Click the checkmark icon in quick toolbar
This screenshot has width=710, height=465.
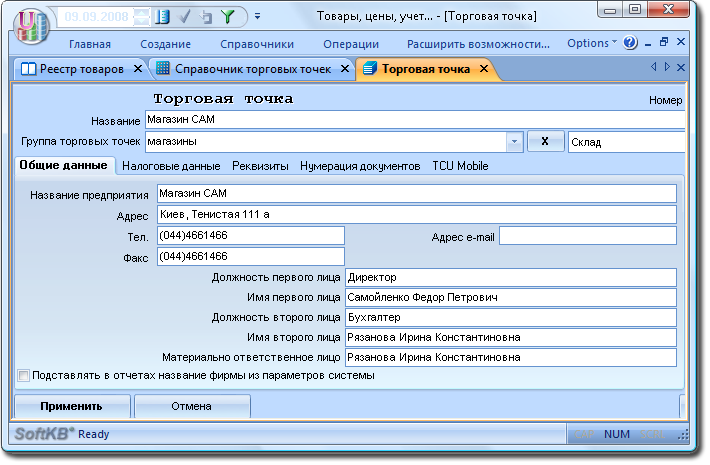click(x=185, y=17)
